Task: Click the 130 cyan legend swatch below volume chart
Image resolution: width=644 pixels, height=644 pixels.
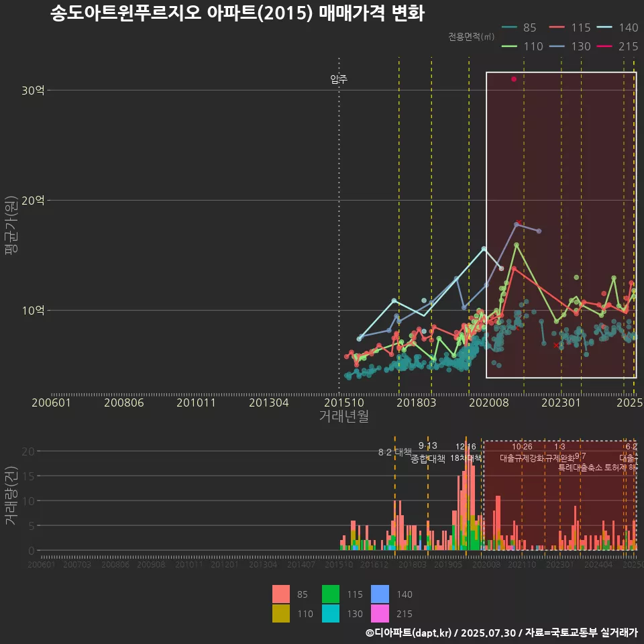Action: (x=331, y=614)
